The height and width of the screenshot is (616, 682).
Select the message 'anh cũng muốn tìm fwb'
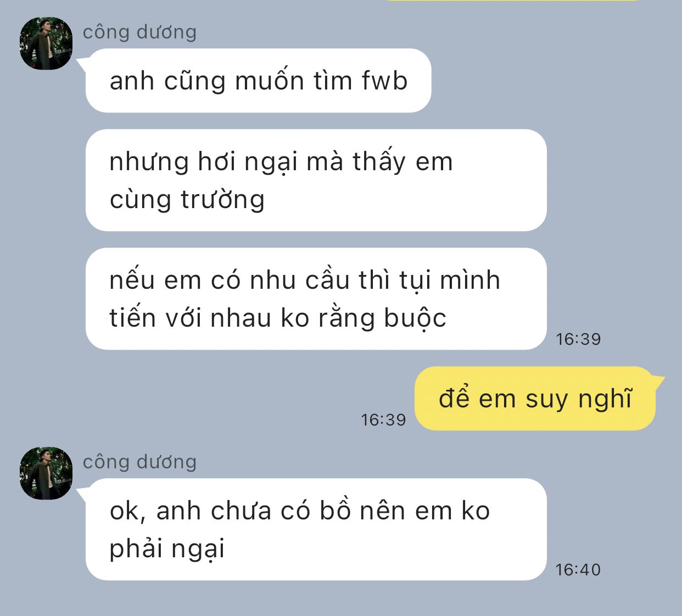click(259, 81)
